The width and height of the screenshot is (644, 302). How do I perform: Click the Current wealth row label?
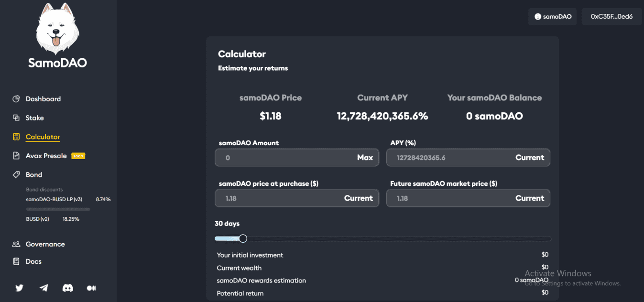239,268
